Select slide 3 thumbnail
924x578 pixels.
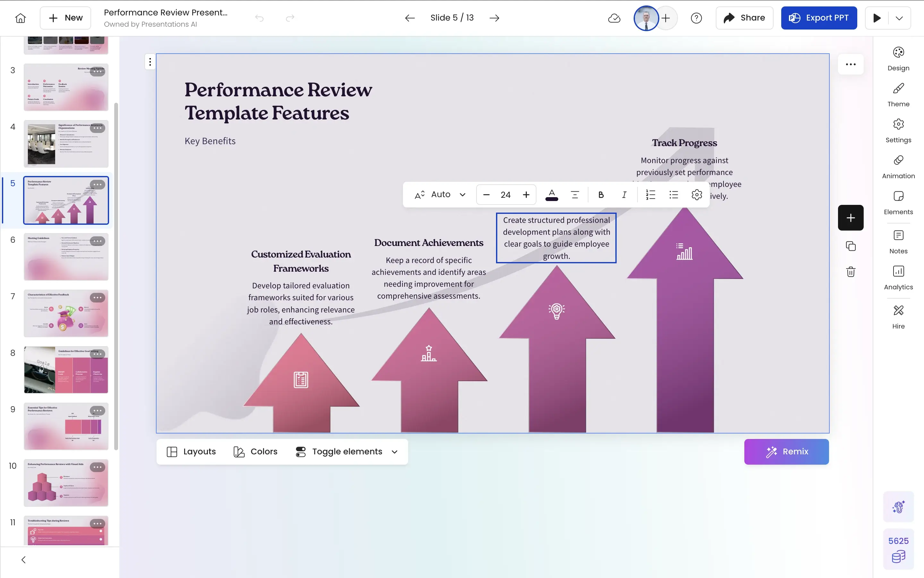tap(66, 87)
